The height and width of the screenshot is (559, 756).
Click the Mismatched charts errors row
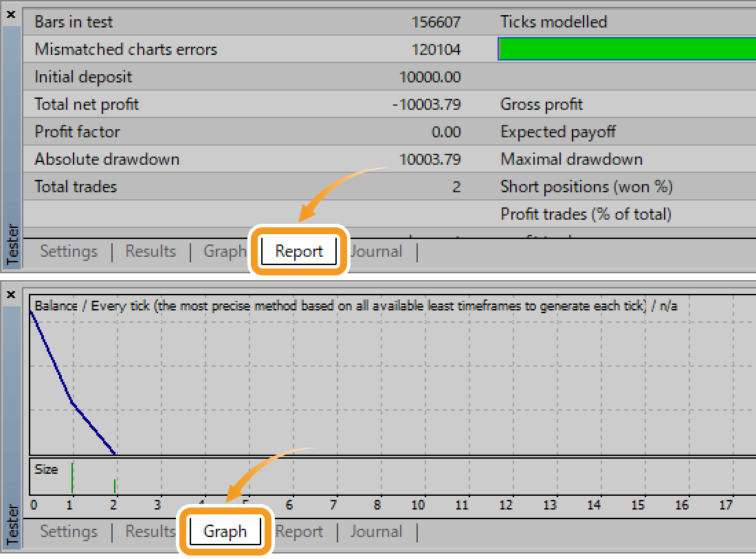[206, 49]
